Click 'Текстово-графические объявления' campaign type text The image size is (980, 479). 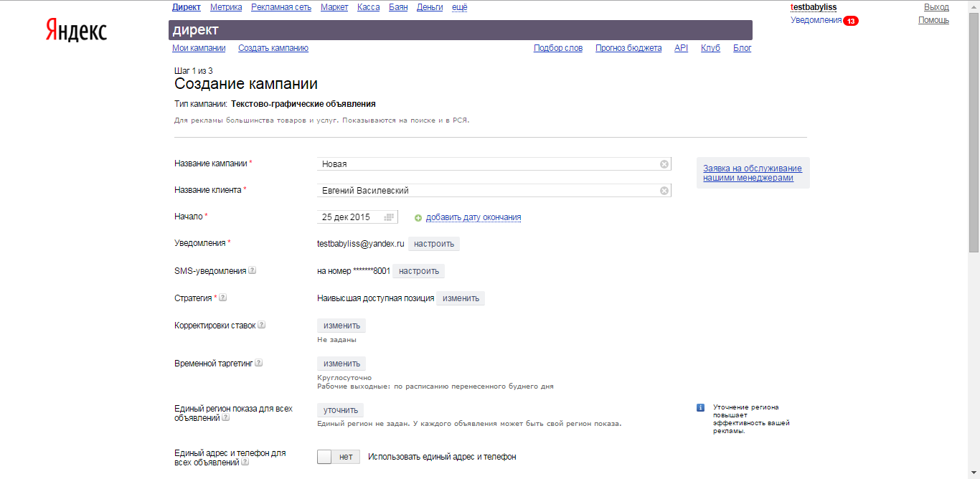coord(303,104)
